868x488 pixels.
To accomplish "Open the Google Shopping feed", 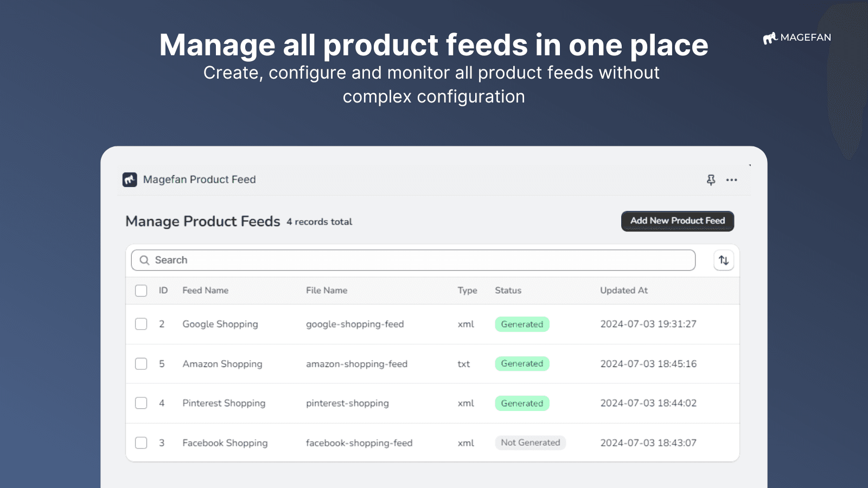I will (220, 324).
